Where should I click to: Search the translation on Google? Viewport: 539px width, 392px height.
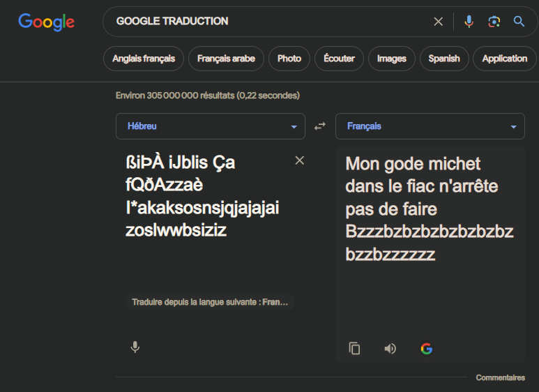pos(427,349)
